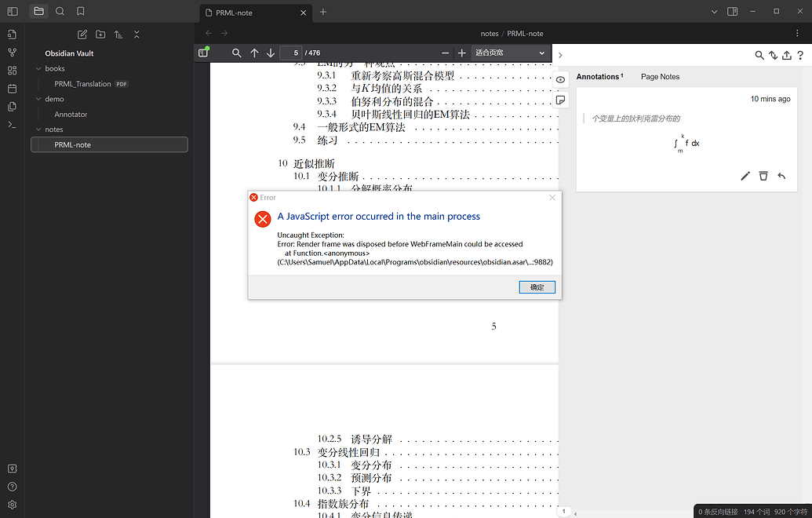Open the 适合页宽 zoom level dropdown

click(508, 53)
